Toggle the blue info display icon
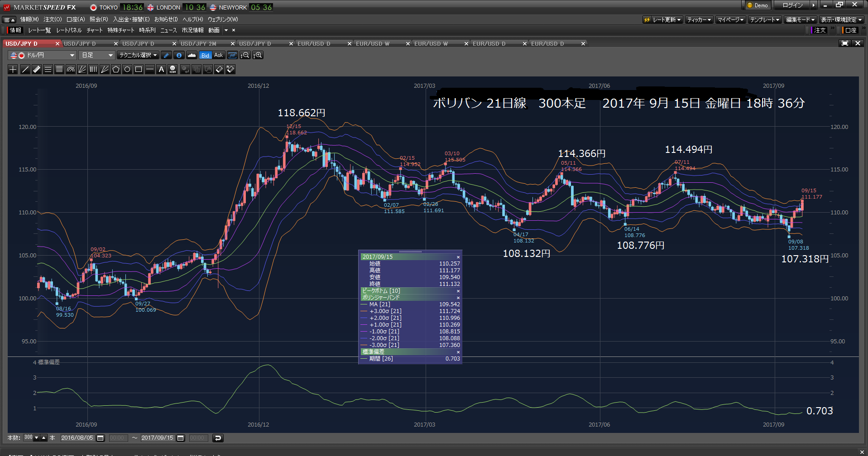This screenshot has height=456, width=868. [x=179, y=55]
